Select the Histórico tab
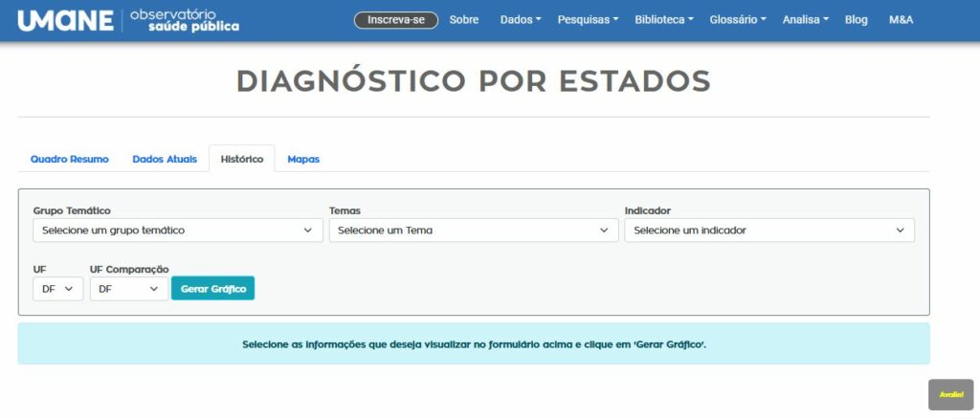This screenshot has width=980, height=419. 242,159
